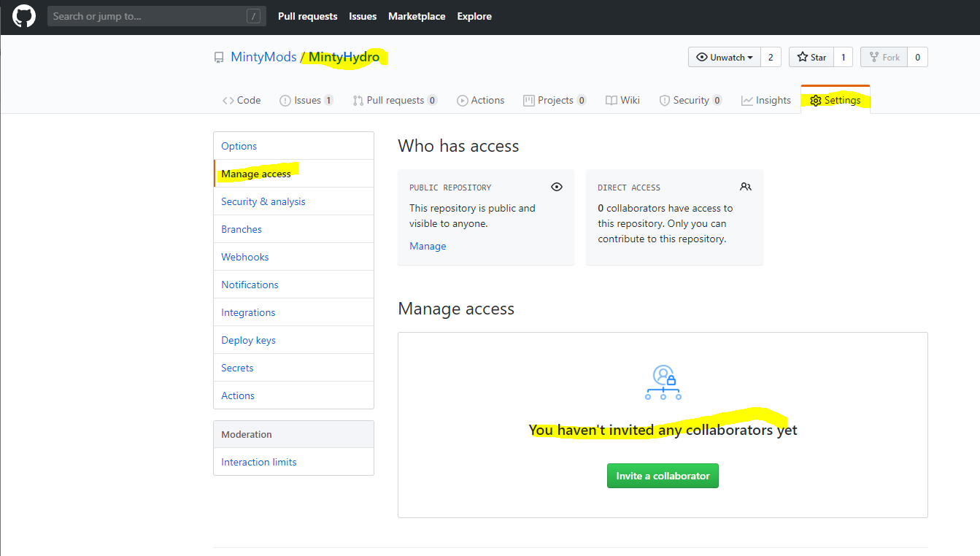Click the collaborator lock illustration icon
980x556 pixels.
[x=663, y=382]
